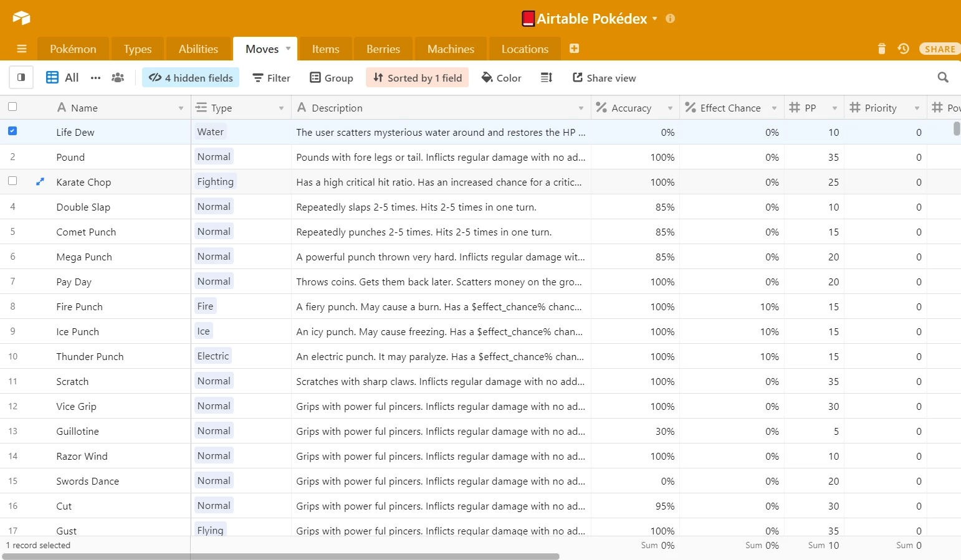This screenshot has height=560, width=961.
Task: Open the row height icon
Action: tap(547, 78)
